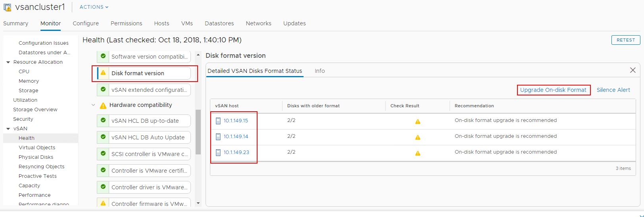Click green check icon for SCSI controller check
644x217 pixels.
(103, 154)
